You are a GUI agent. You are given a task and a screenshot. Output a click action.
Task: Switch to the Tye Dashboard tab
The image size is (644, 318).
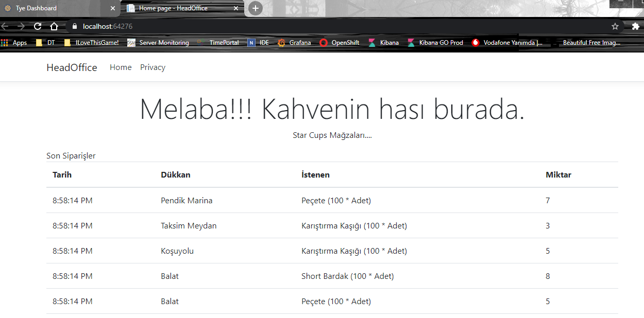52,8
